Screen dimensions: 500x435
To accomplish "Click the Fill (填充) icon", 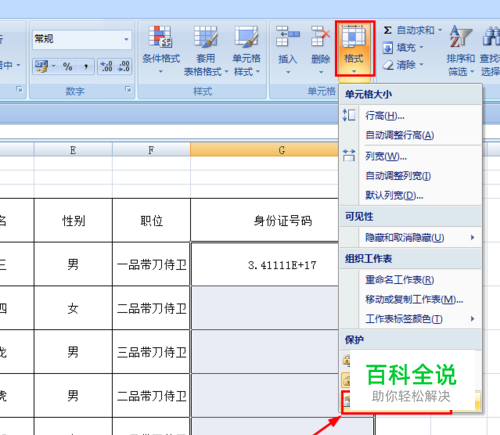I will [x=388, y=48].
